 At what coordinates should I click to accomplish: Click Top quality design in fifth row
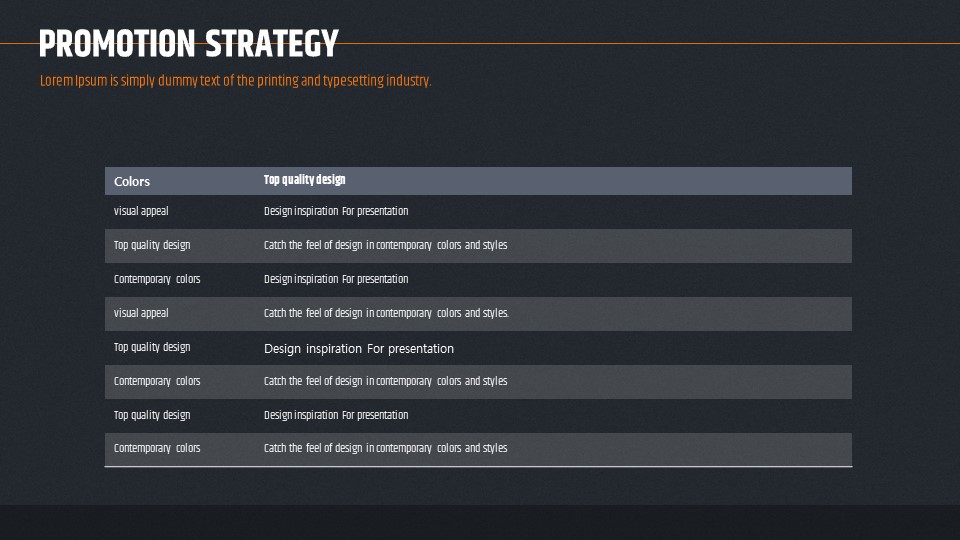click(x=152, y=348)
